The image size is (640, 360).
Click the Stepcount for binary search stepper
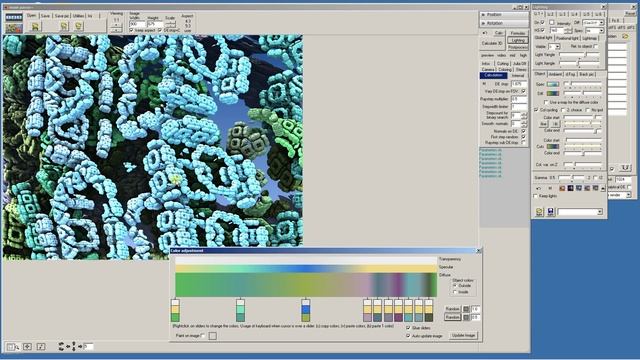point(524,116)
